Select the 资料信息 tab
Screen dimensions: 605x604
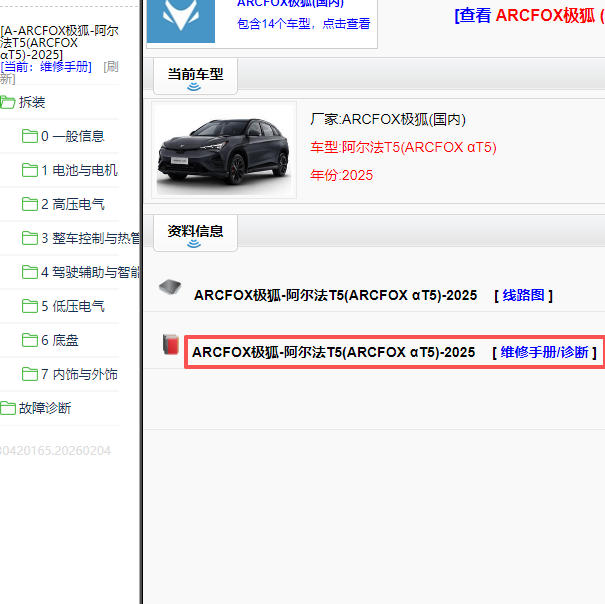click(195, 233)
